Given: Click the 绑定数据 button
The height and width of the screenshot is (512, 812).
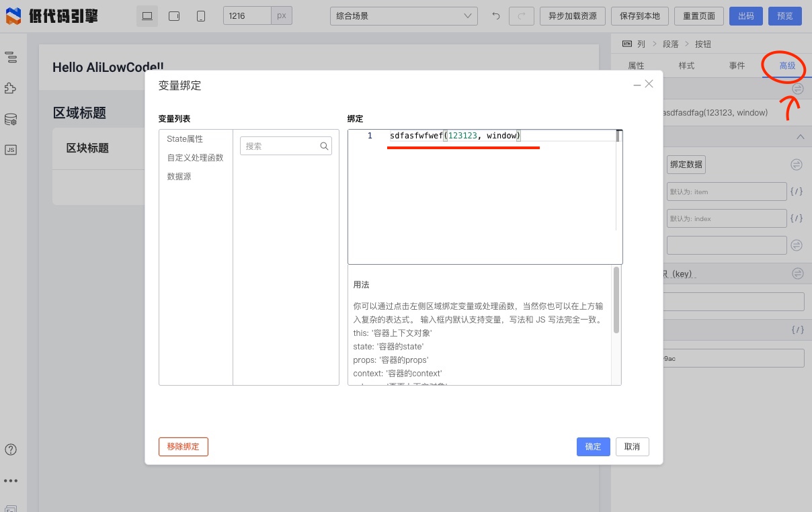Looking at the screenshot, I should point(686,165).
